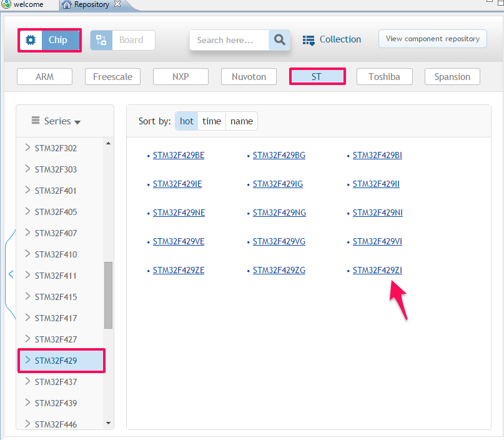Select the STM32F429 series row

[x=61, y=361]
